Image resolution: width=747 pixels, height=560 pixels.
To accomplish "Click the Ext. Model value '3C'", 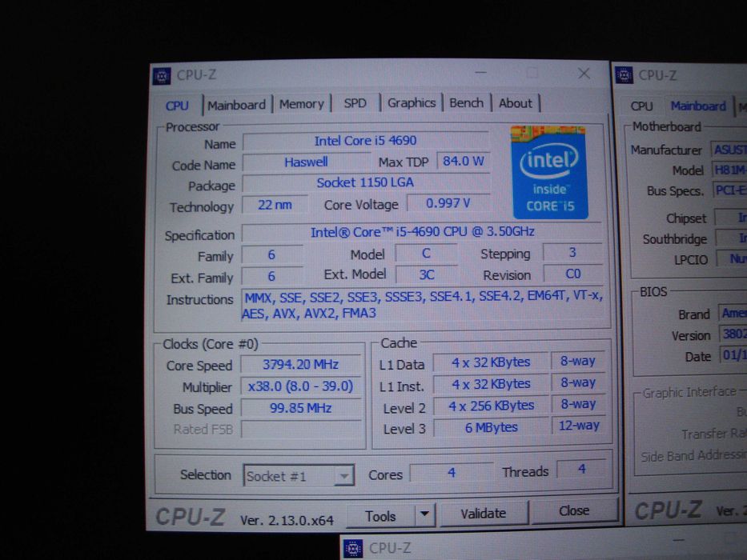I will 426,274.
